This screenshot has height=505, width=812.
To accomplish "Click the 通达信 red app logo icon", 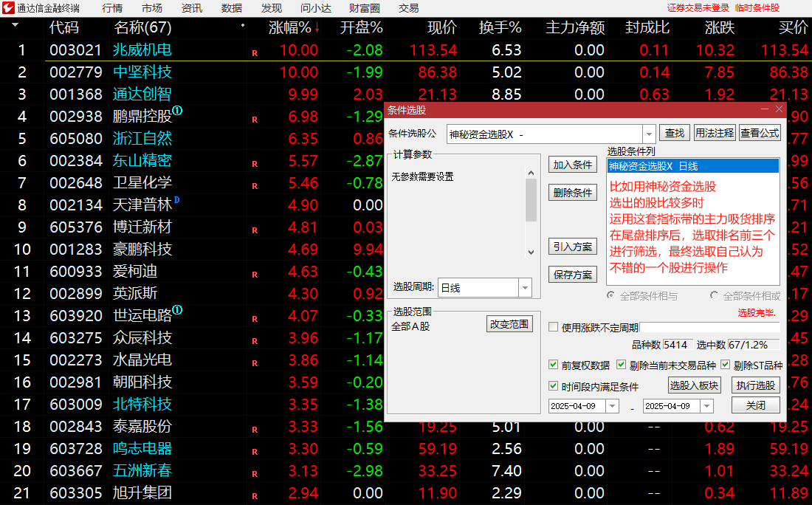I will (x=8, y=8).
